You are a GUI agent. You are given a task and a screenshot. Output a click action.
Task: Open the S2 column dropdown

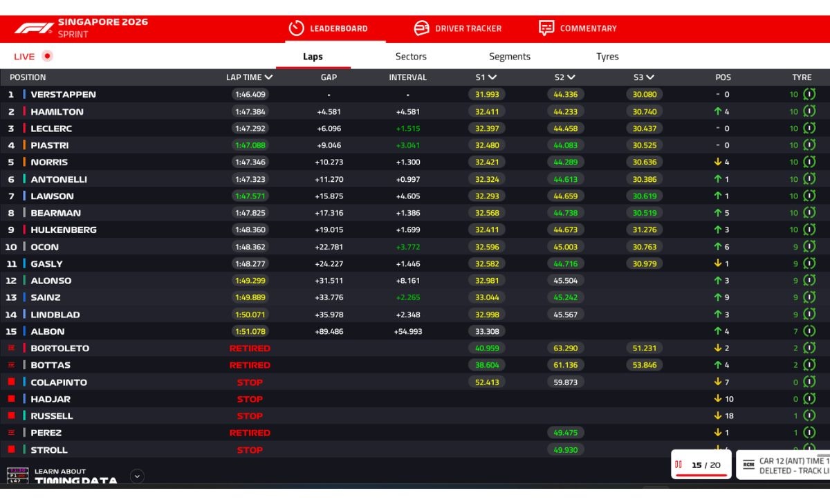tap(571, 77)
